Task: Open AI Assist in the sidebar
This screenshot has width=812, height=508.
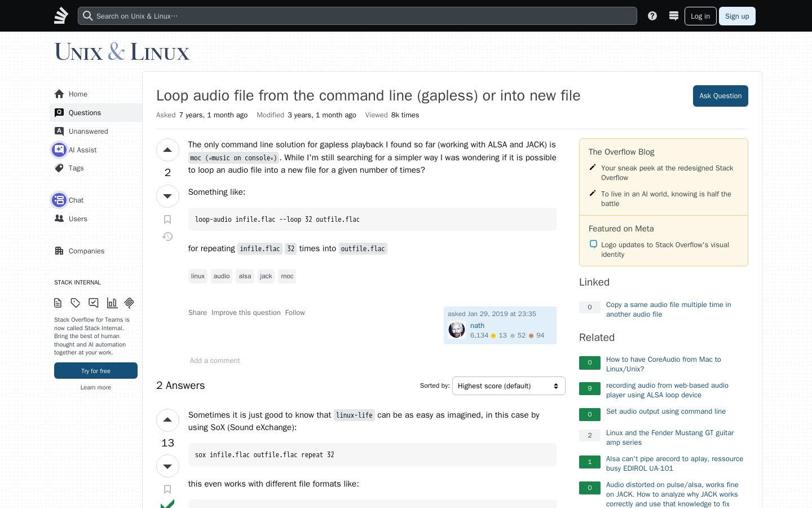Action: [96, 150]
